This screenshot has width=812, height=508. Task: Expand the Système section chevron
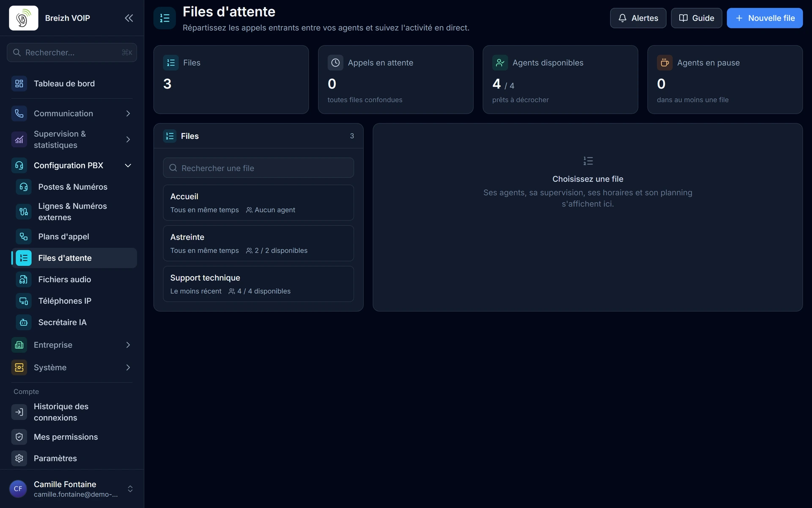[128, 367]
